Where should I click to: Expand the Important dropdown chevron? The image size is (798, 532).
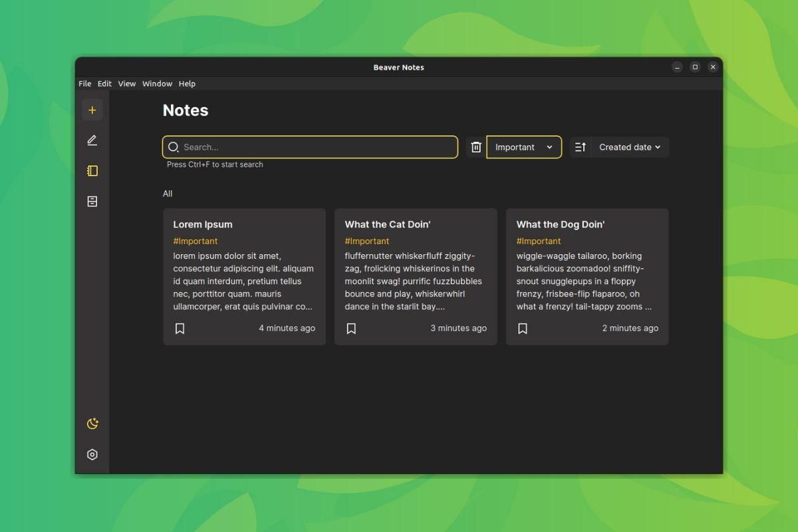tap(550, 147)
